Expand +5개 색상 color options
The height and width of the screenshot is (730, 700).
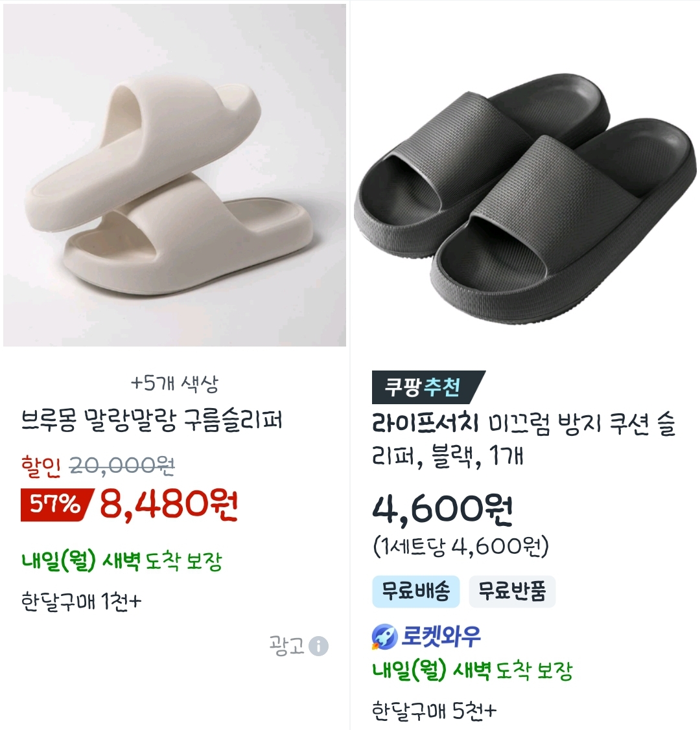[174, 383]
